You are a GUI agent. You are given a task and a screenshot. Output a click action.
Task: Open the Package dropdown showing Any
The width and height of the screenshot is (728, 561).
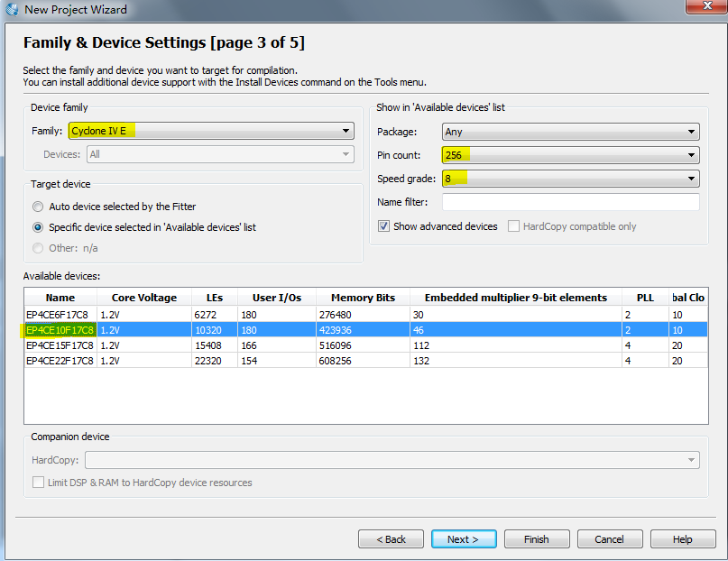tap(571, 132)
